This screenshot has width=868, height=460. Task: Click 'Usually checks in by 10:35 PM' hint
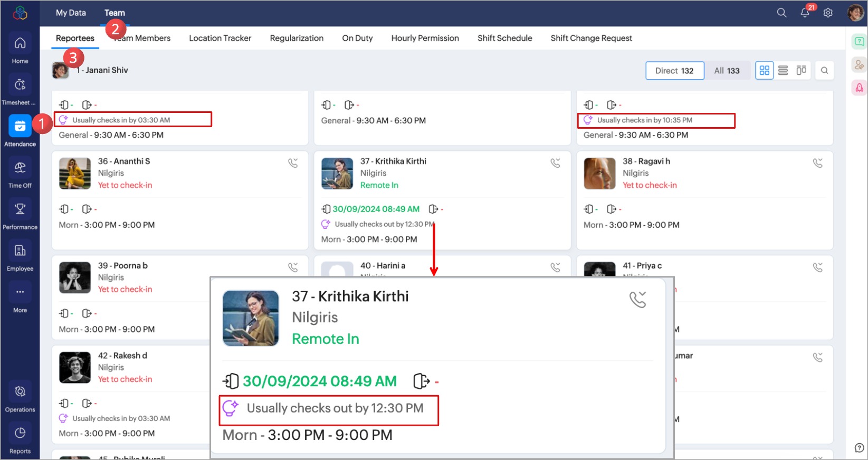click(x=645, y=120)
